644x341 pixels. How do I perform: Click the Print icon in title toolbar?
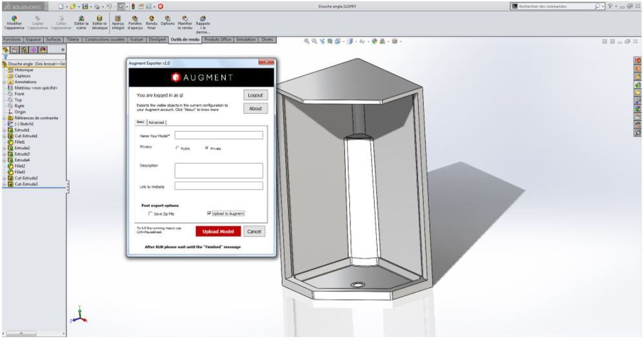click(x=97, y=6)
